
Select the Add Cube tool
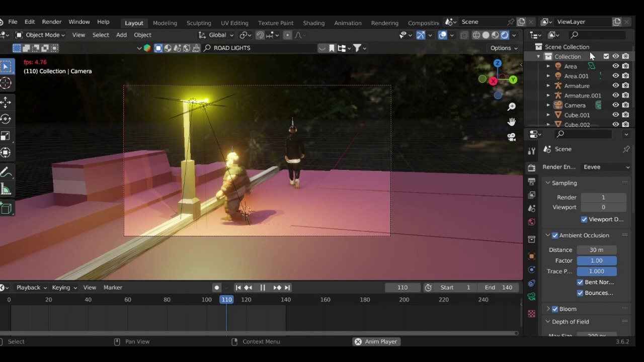[6, 209]
